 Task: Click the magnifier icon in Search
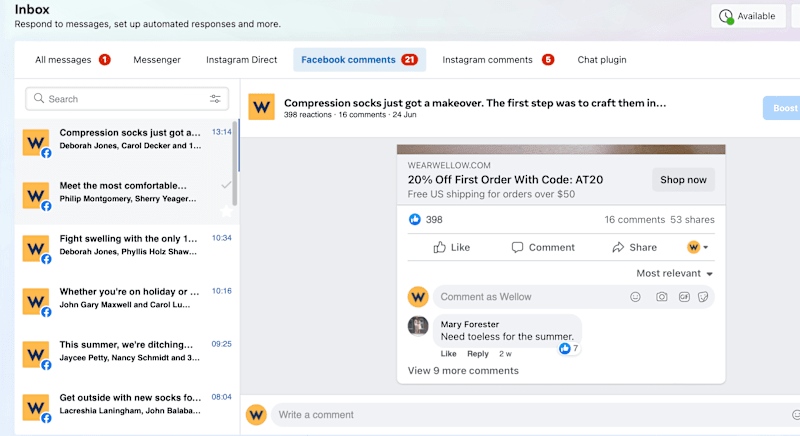point(39,98)
